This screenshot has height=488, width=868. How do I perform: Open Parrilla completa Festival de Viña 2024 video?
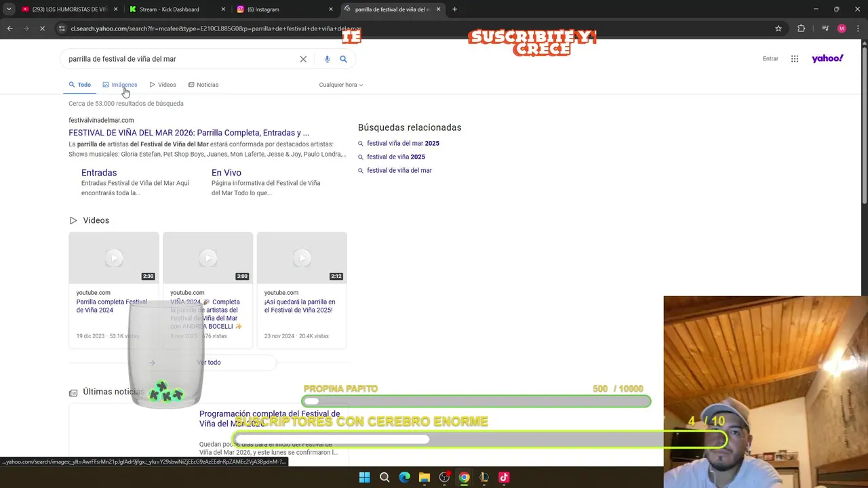pos(112,306)
